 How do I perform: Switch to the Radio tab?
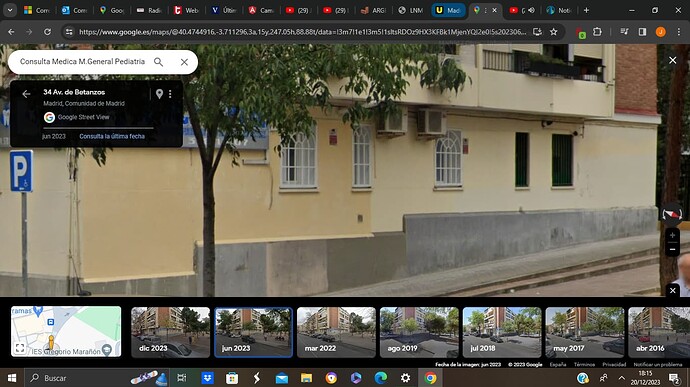point(149,10)
